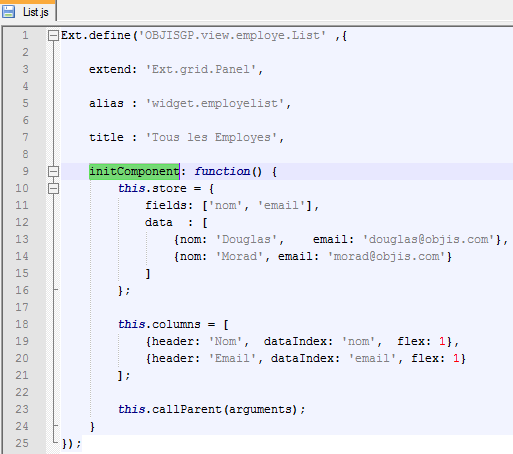The height and width of the screenshot is (454, 513).
Task: Click the data property on line 12
Action: point(159,222)
